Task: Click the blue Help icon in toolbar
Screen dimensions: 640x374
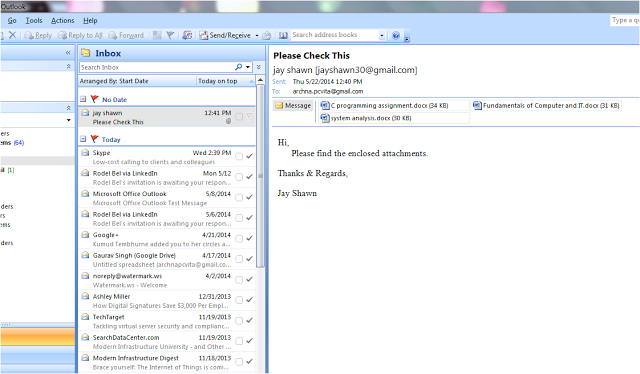Action: click(x=396, y=36)
